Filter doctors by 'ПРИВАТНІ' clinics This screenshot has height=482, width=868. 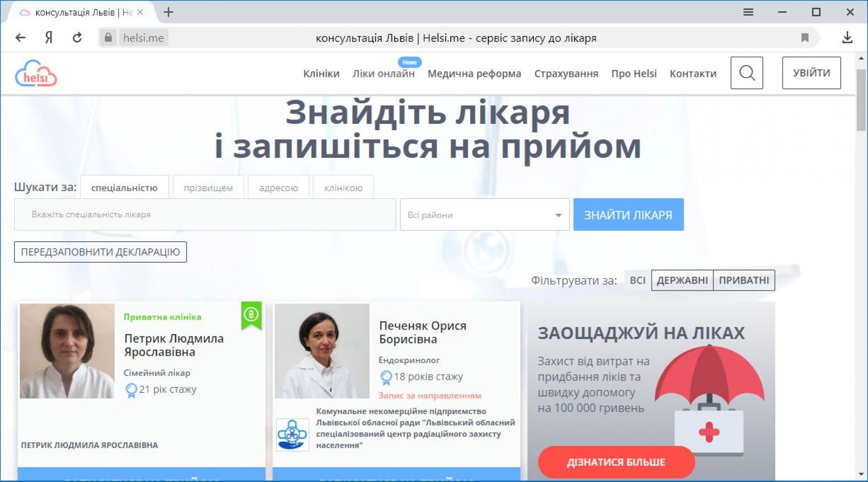(x=744, y=280)
